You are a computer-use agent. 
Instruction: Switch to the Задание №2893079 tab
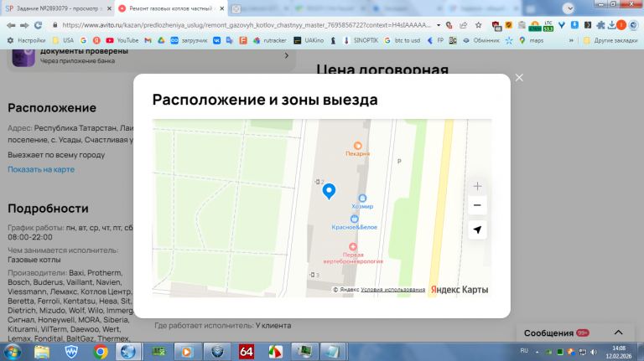[58, 8]
